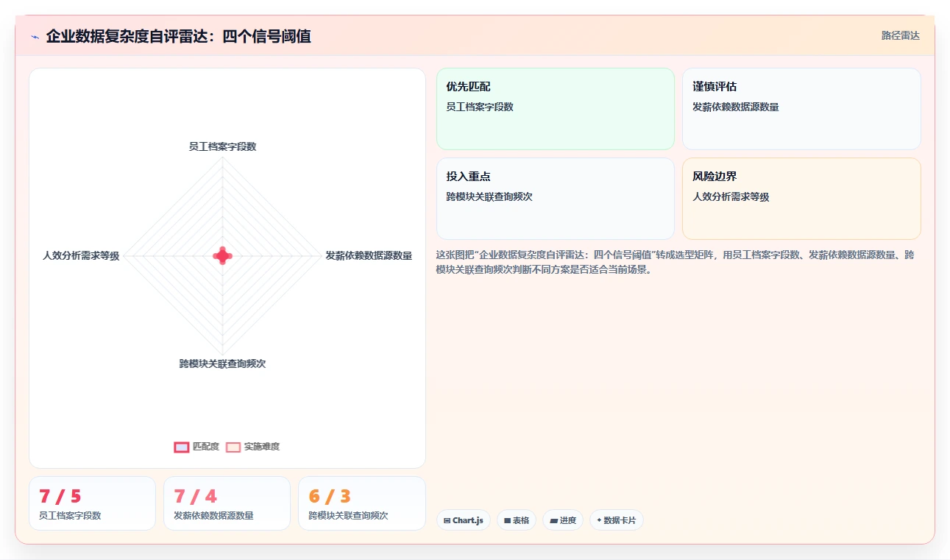Open the 谨慎评估 card
The image size is (950, 560).
[801, 109]
